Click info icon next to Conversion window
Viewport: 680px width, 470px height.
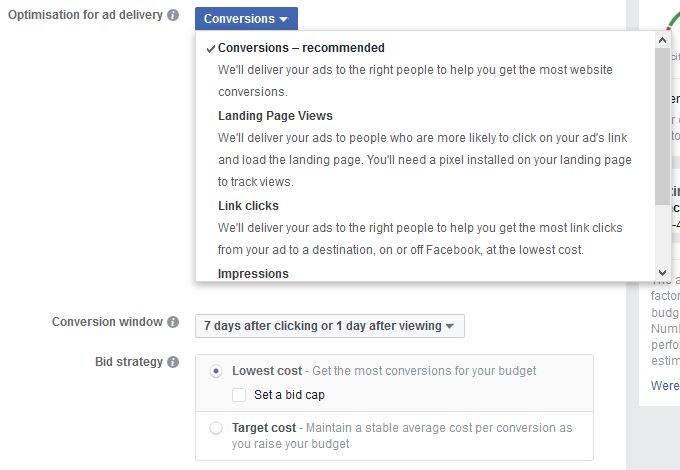click(173, 322)
